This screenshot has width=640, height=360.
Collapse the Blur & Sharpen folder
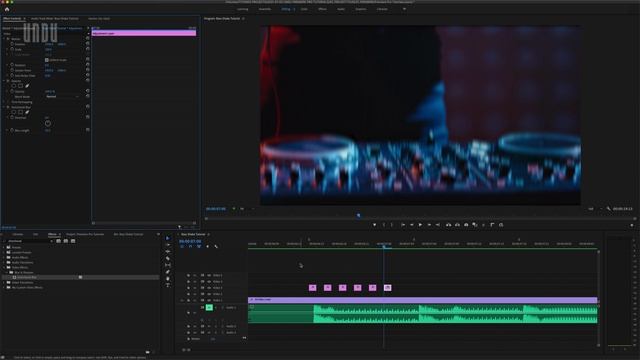(7, 272)
